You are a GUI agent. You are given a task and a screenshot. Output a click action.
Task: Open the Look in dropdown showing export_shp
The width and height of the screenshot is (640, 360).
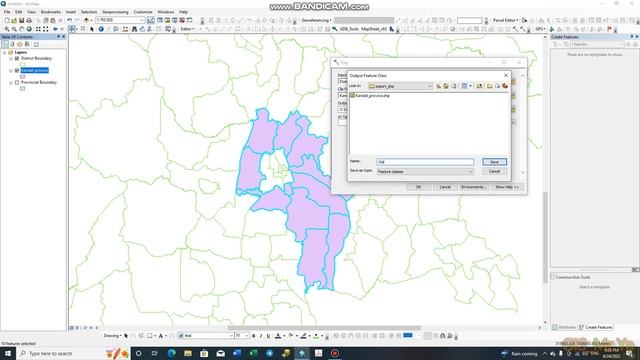click(x=429, y=86)
